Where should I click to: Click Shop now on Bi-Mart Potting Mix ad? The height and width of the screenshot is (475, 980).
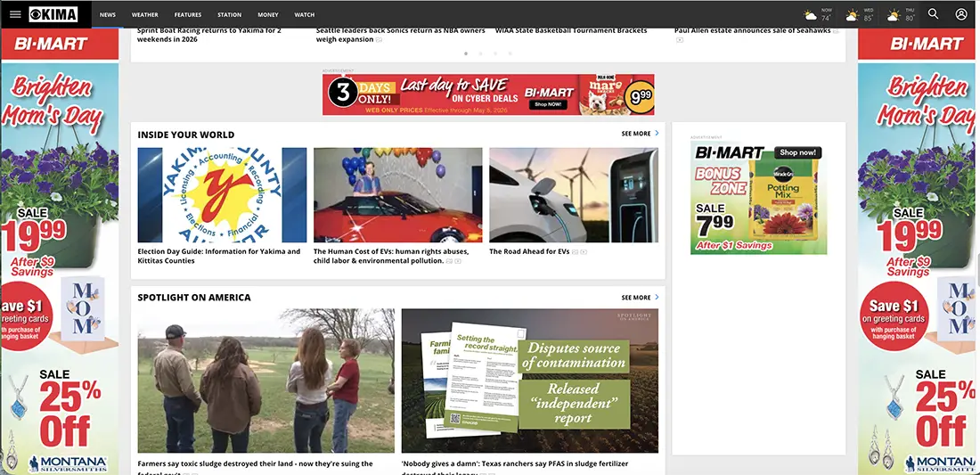click(798, 152)
